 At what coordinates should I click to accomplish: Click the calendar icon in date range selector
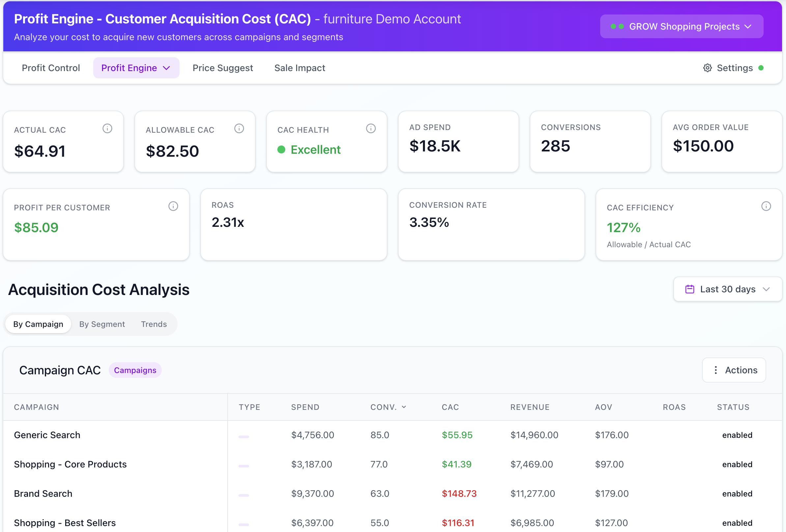(689, 289)
